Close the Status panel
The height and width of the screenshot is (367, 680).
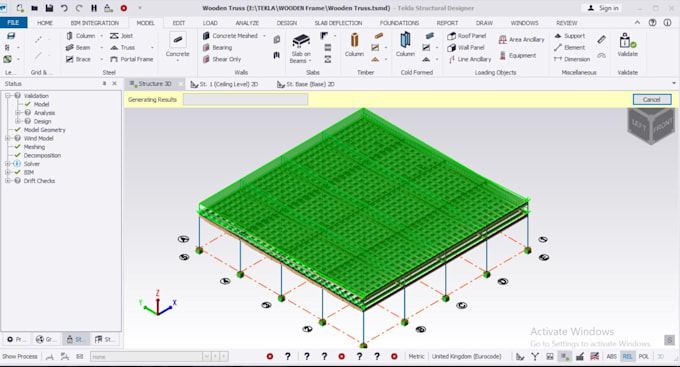pyautogui.click(x=114, y=83)
